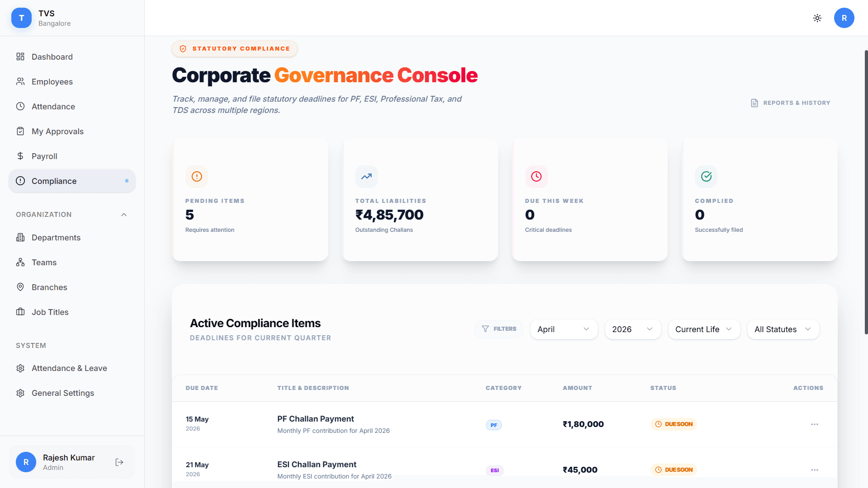Click the funnel icon on Filters button
The height and width of the screenshot is (488, 868).
pyautogui.click(x=485, y=329)
